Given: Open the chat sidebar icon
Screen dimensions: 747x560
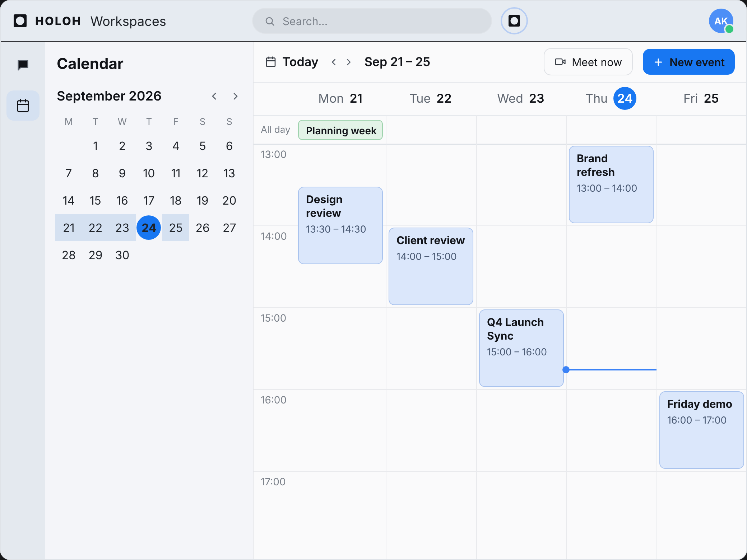Looking at the screenshot, I should tap(23, 65).
